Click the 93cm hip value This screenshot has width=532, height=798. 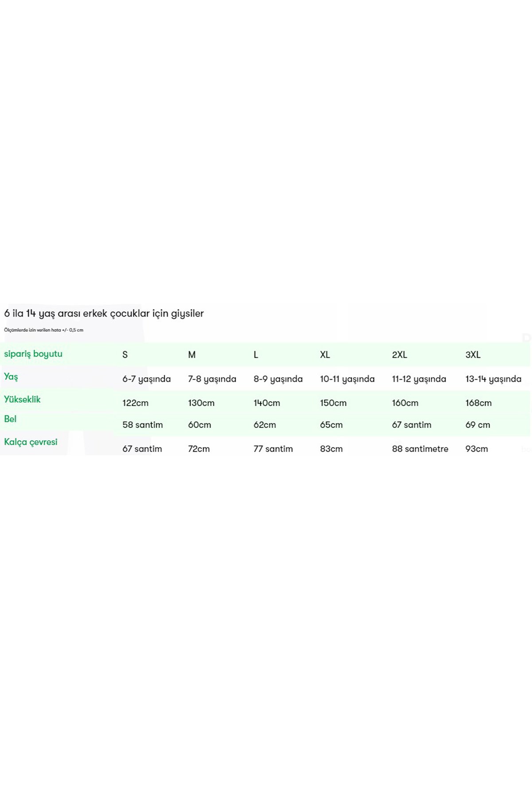coord(477,449)
